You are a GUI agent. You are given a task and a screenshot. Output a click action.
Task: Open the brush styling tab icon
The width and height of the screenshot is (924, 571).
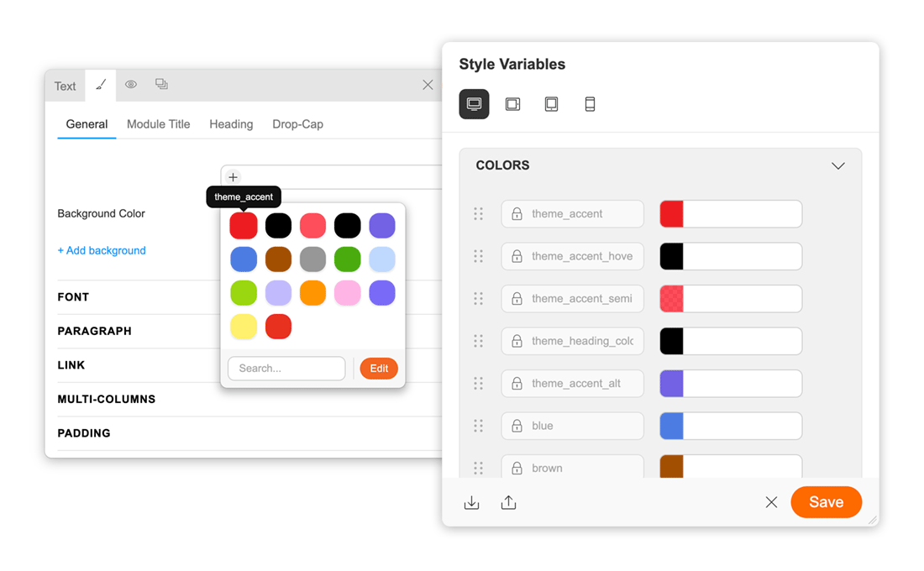pyautogui.click(x=101, y=85)
